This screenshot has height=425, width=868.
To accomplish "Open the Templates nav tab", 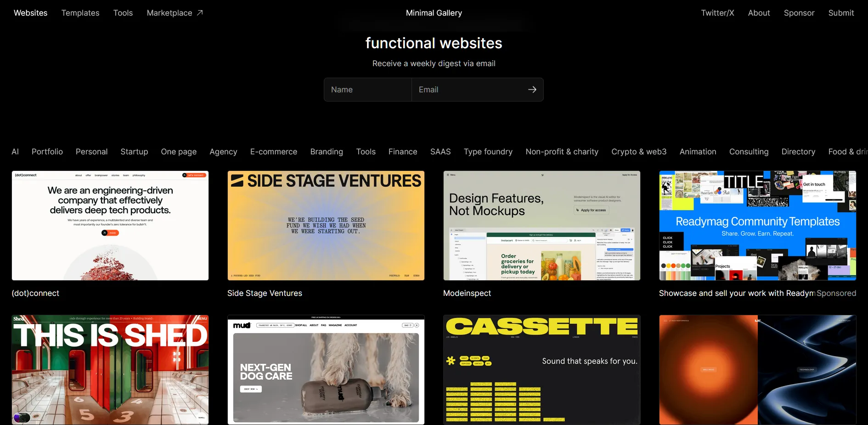I will point(80,13).
